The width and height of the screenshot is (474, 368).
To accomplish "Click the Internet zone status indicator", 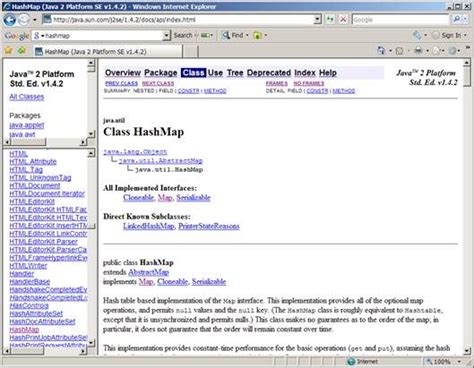I will [x=363, y=361].
